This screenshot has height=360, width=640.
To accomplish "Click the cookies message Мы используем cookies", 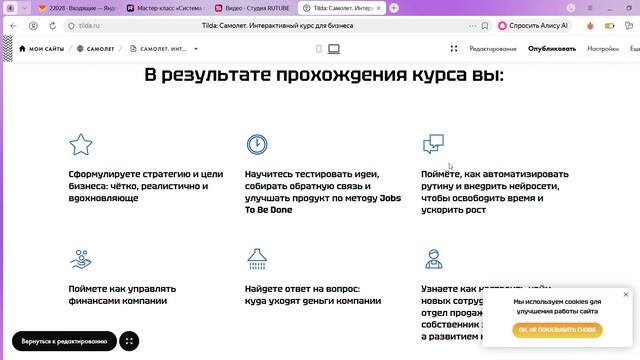I will pyautogui.click(x=557, y=307).
